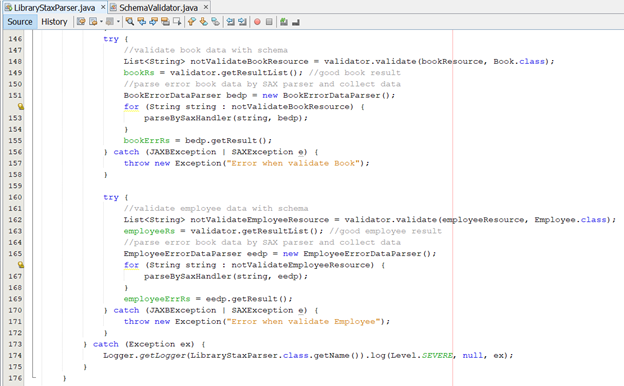Click line number 176 in gutter
Viewport: 624px width, 386px height.
pos(15,378)
